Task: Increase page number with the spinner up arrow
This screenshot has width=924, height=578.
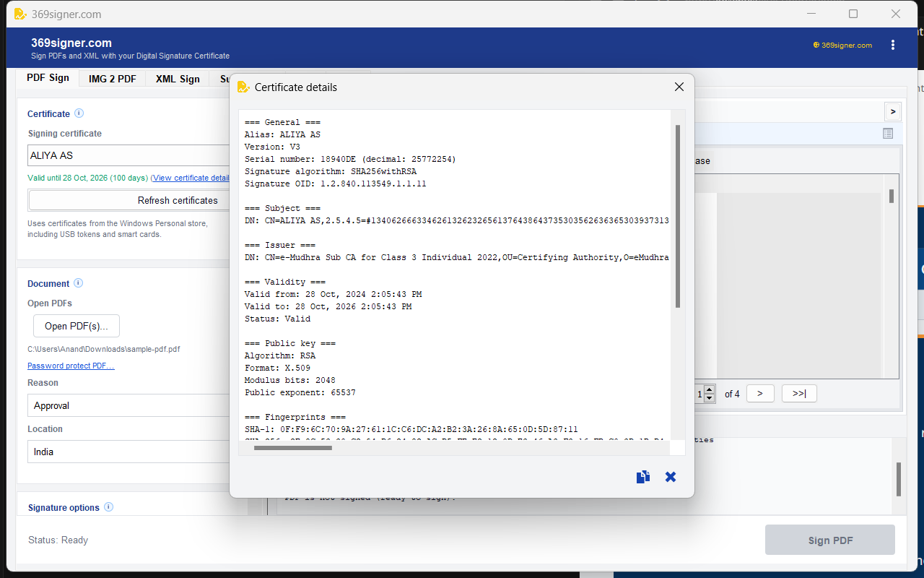Action: pos(709,389)
